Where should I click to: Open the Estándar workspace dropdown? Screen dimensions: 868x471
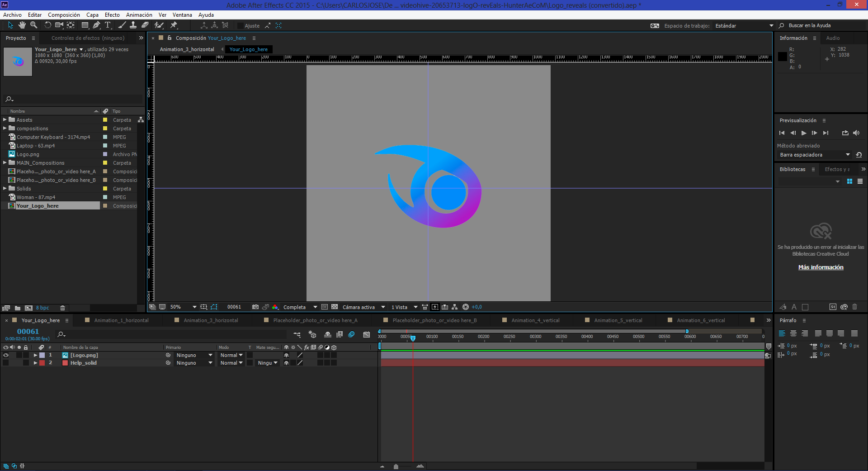tap(744, 26)
